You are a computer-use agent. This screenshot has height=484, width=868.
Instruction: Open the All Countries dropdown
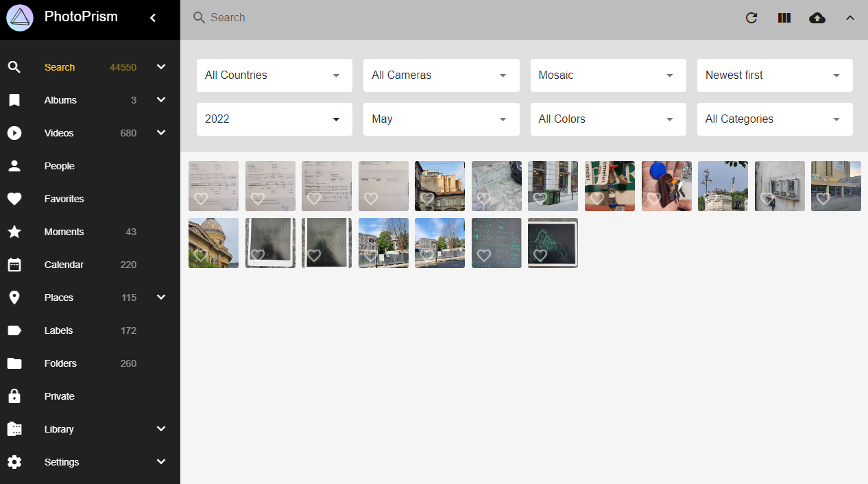[x=274, y=75]
